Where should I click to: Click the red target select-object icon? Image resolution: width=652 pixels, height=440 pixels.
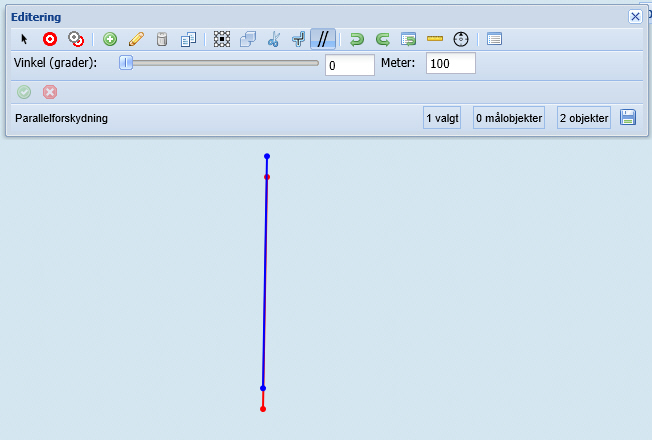click(50, 40)
